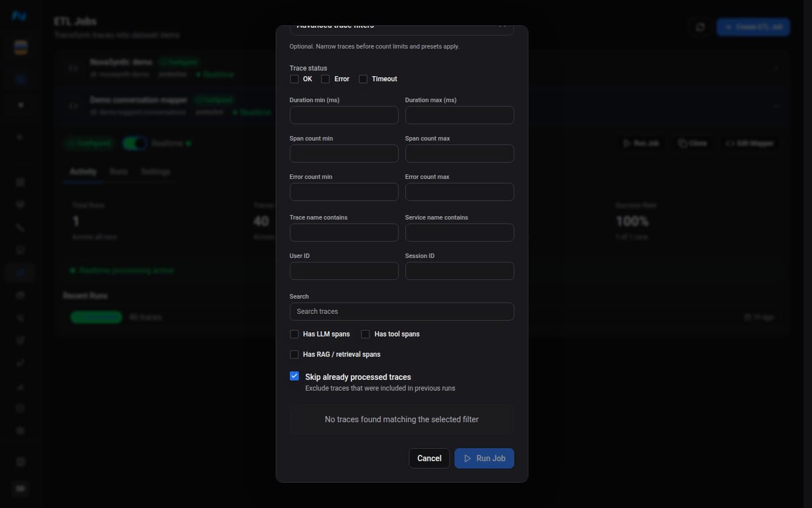Click into Error count max field
Viewport: 812px width, 508px height.
[x=460, y=192]
